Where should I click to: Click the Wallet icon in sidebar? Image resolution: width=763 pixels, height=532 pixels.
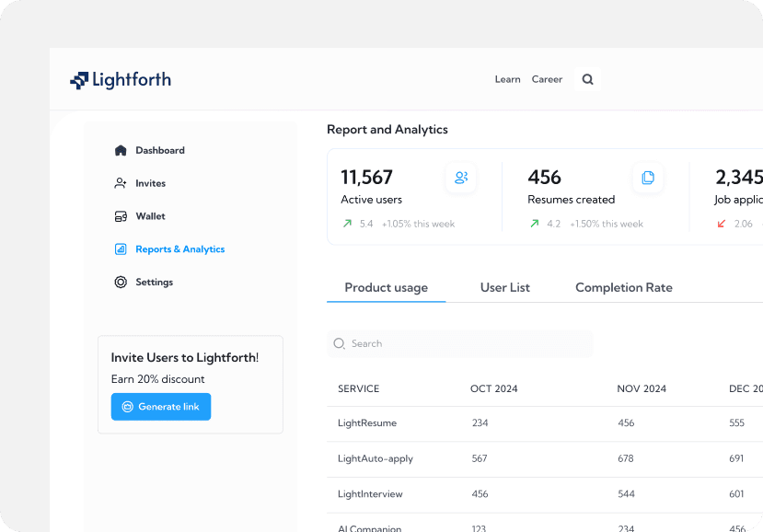click(x=121, y=216)
